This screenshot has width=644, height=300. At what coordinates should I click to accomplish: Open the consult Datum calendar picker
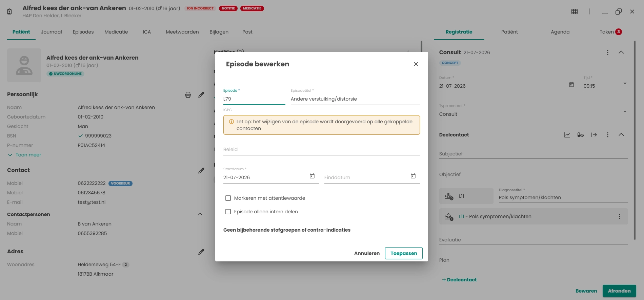(x=571, y=85)
